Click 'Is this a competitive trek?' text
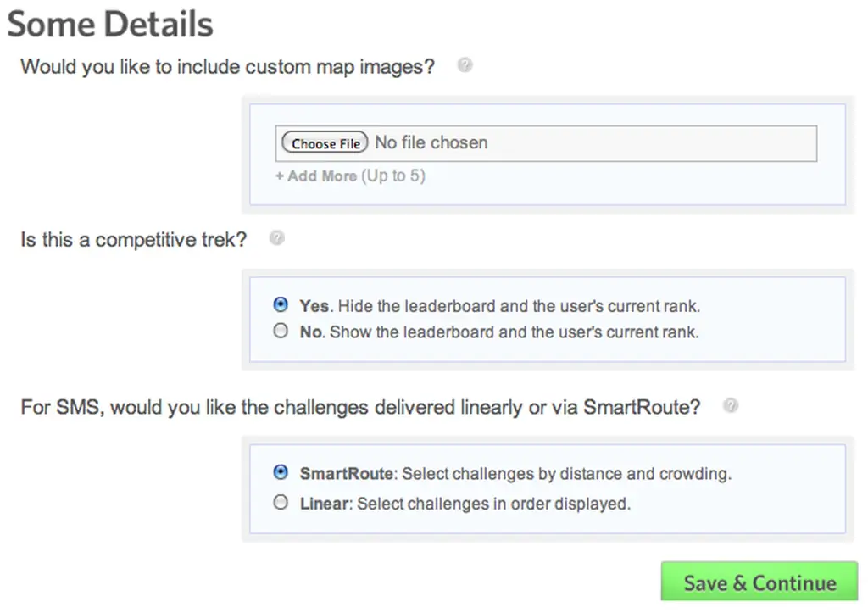This screenshot has height=613, width=868. coord(133,239)
